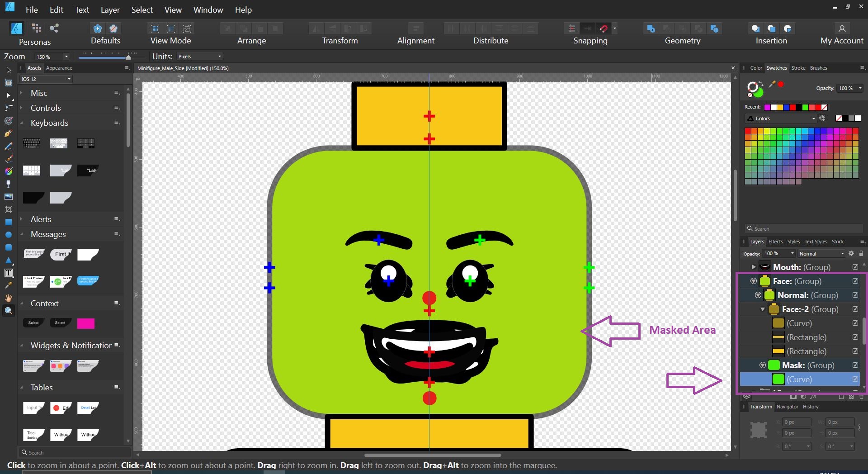The width and height of the screenshot is (868, 474).
Task: Select the Rectangle shape tool
Action: (8, 222)
